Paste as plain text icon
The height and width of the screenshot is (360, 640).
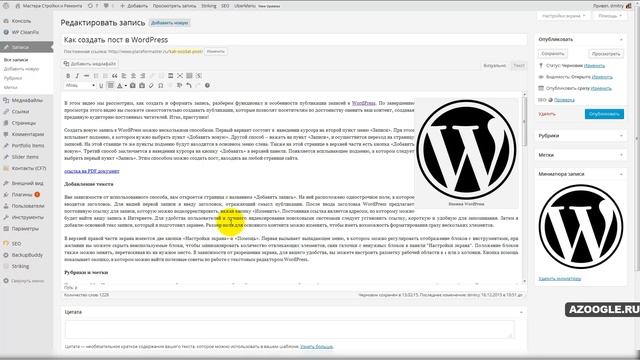133,85
